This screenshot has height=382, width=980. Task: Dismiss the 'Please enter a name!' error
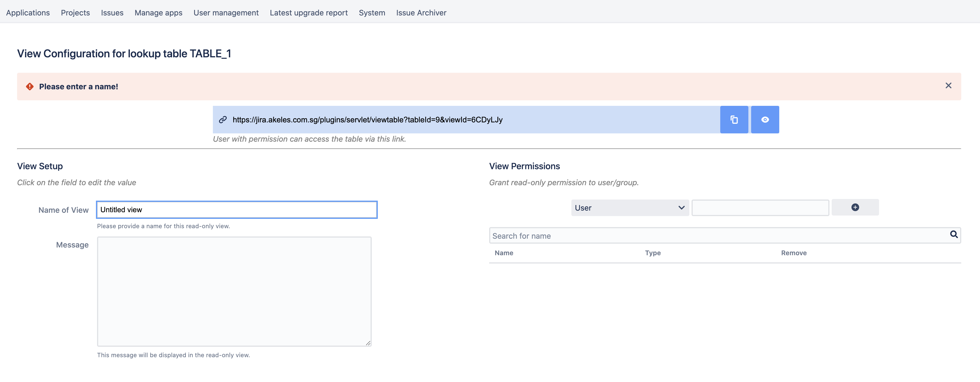948,86
